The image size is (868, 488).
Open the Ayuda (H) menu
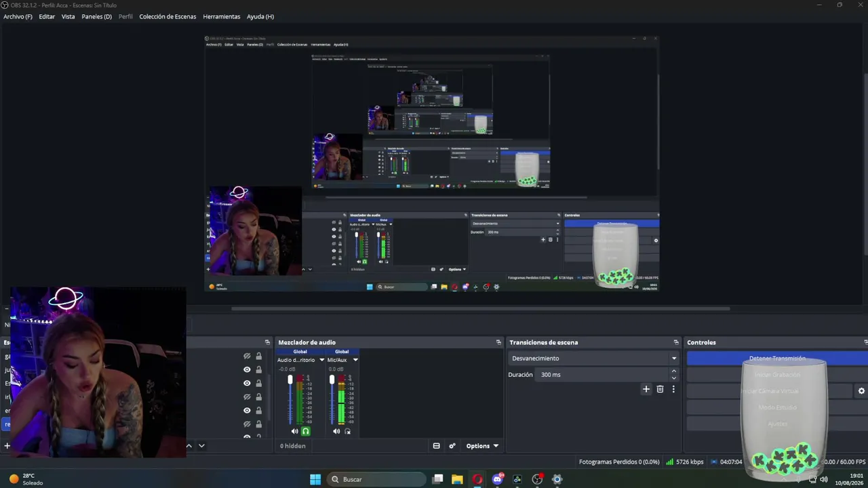[x=260, y=16]
